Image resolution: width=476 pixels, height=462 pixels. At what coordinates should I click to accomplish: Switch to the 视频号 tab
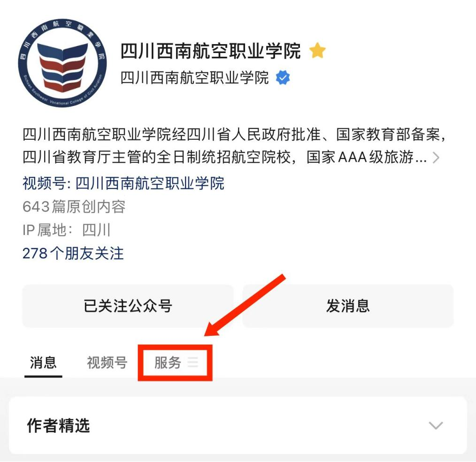107,363
